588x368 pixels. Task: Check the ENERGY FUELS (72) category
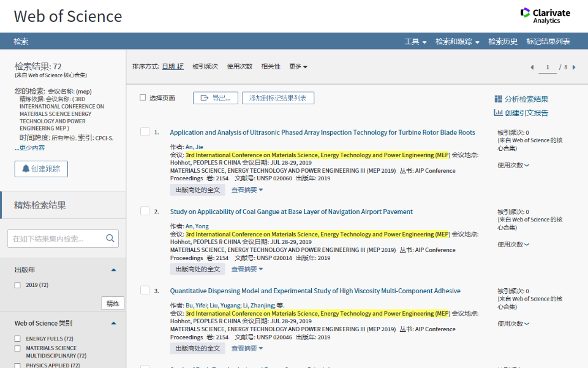[x=17, y=339]
